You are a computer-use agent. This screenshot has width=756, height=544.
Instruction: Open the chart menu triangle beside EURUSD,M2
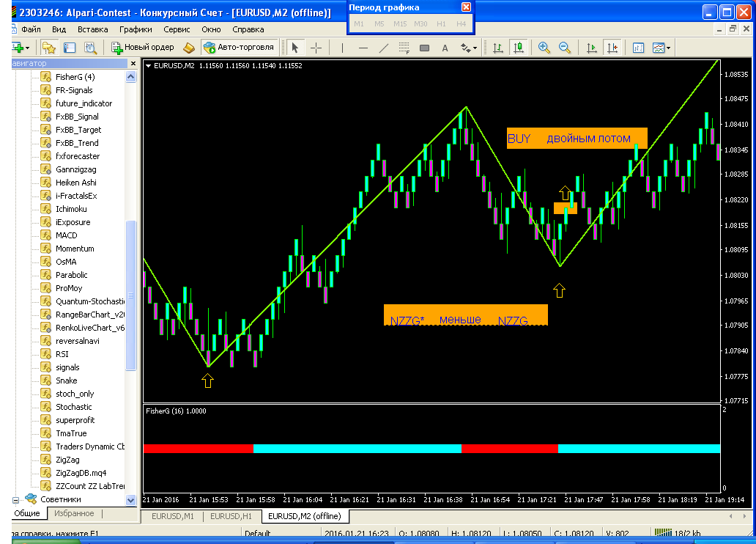point(148,66)
